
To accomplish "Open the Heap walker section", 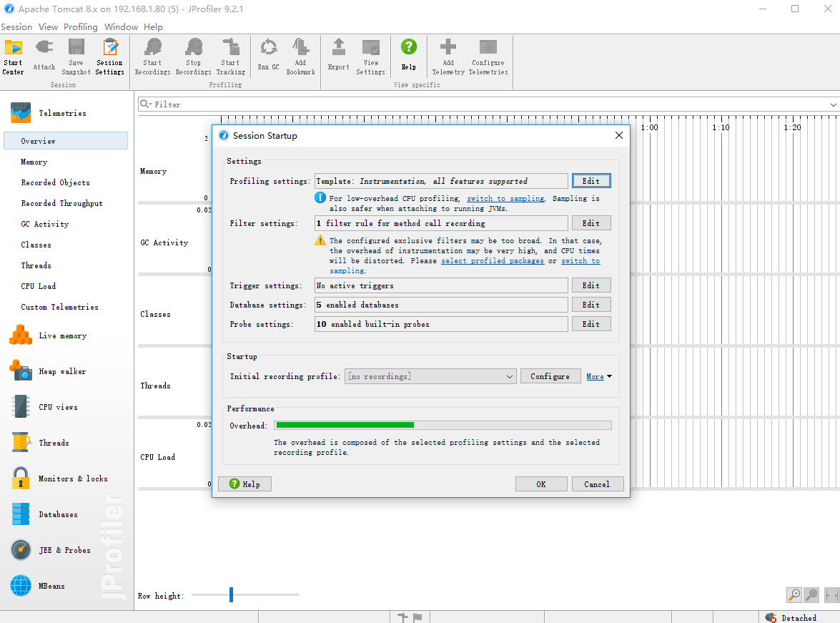I will pos(48,371).
